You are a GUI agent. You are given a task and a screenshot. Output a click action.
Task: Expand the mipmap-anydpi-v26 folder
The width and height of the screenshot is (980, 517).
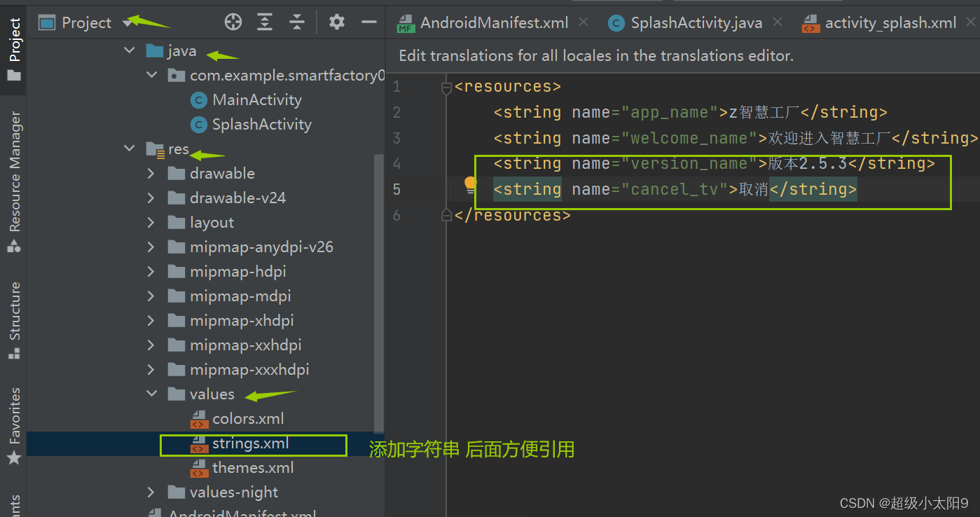(151, 247)
